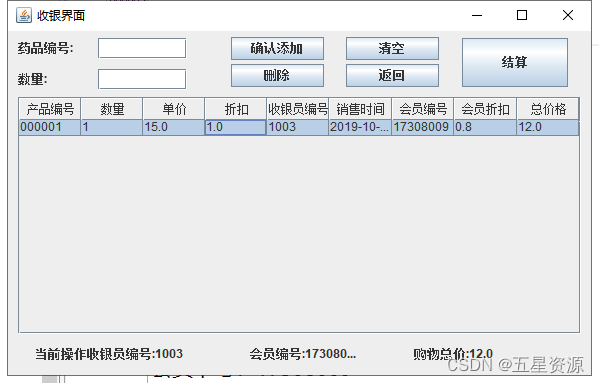Screen dimensions: 599x383
Task: Click the Java icon in the title bar
Action: (x=24, y=16)
